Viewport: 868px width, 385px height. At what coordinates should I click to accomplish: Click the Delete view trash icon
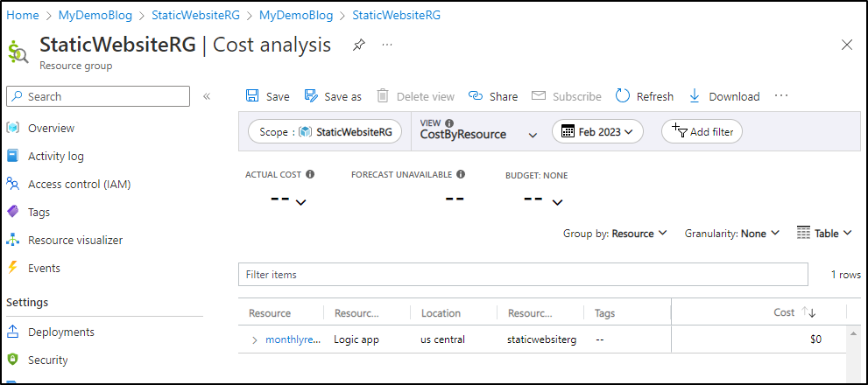[x=383, y=95]
